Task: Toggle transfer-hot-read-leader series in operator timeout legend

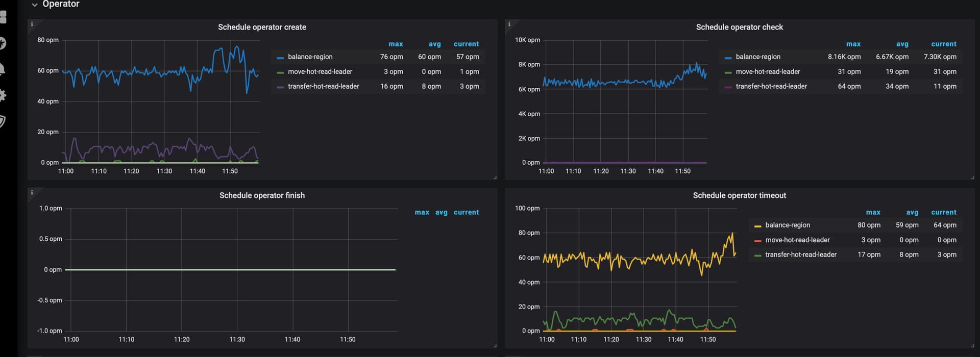Action: tap(800, 254)
